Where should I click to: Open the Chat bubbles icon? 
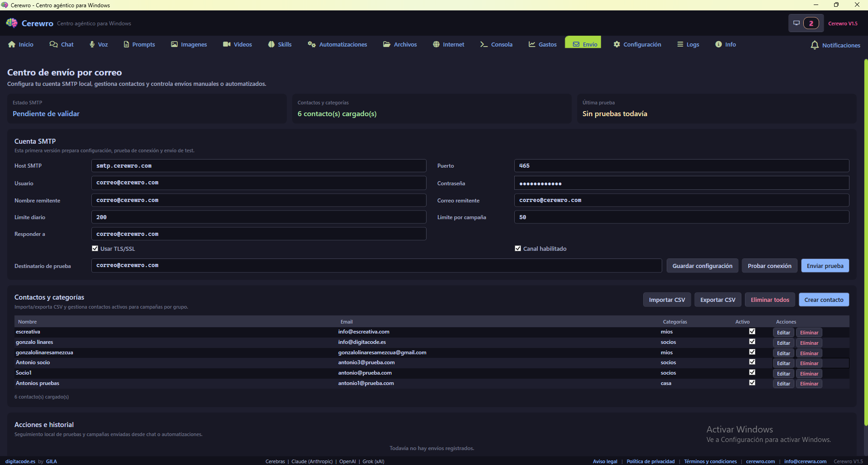click(x=53, y=44)
